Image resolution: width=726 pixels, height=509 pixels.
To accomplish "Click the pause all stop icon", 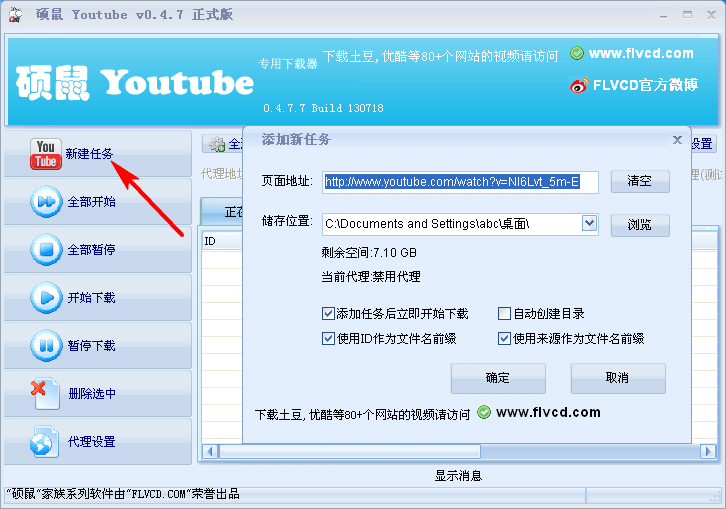I will pos(46,250).
